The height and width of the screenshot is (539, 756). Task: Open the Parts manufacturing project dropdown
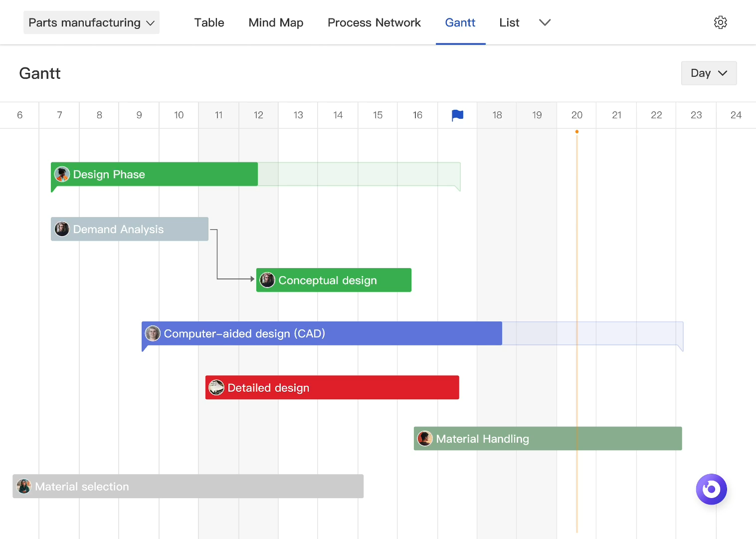click(91, 22)
